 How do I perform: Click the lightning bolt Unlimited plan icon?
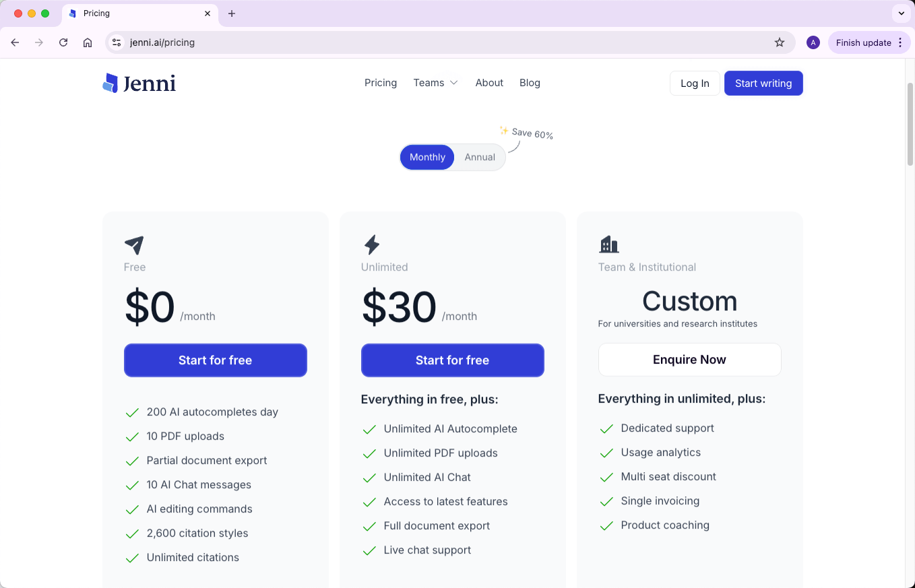(371, 244)
